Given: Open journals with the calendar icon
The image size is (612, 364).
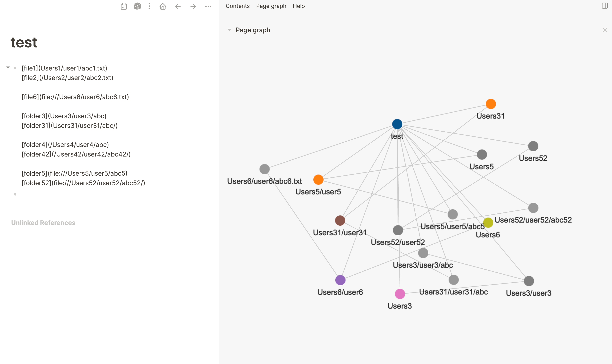Looking at the screenshot, I should (124, 6).
